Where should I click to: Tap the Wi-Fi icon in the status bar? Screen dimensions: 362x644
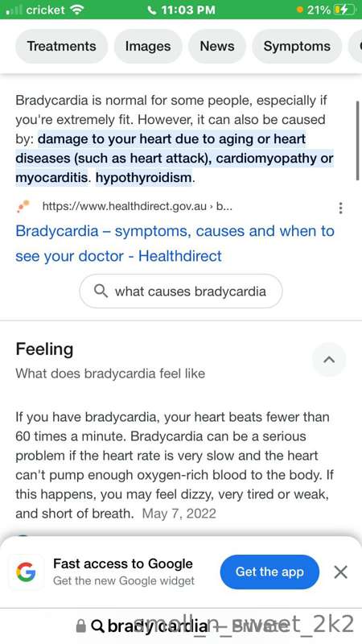point(76,10)
